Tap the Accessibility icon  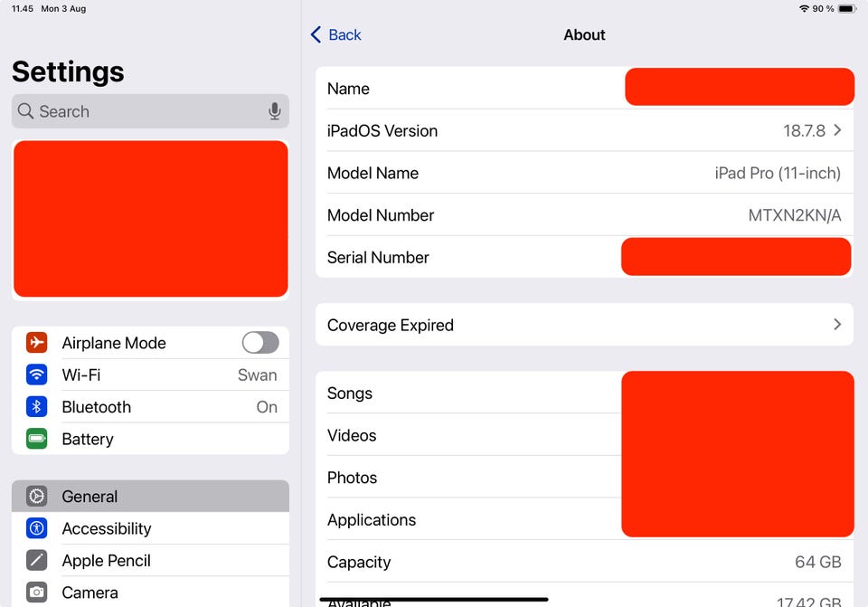point(36,528)
